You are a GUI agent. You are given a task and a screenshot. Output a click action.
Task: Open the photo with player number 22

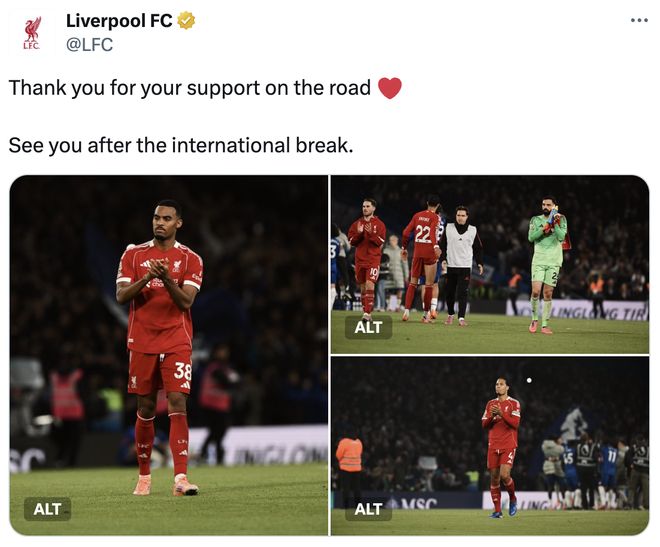point(490,264)
